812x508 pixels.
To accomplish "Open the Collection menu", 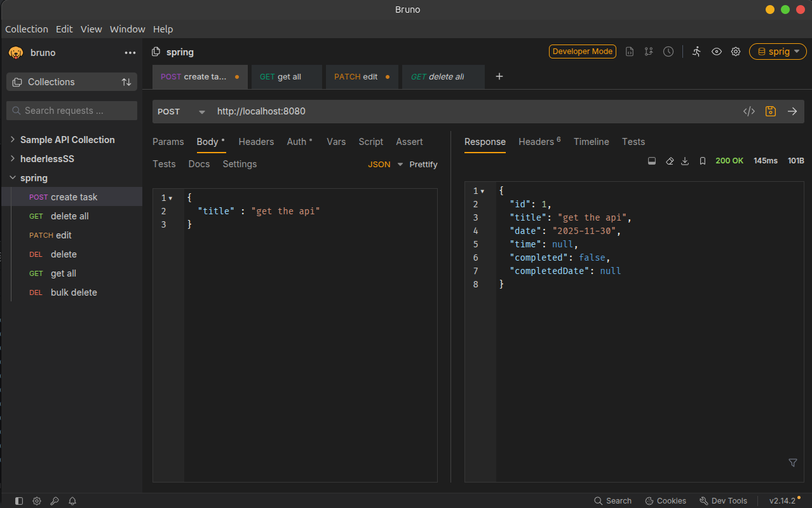I will click(27, 29).
